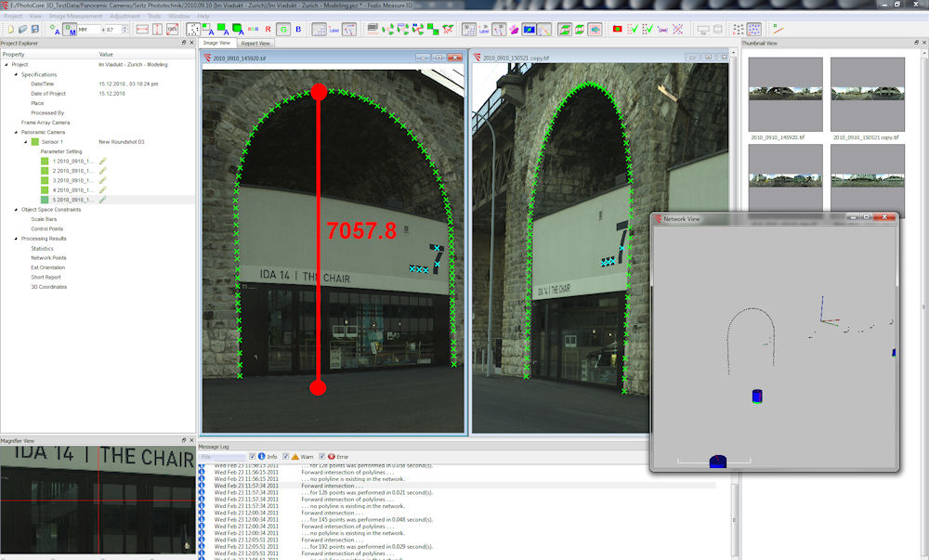Open the Image Measurement menu
This screenshot has height=560, width=929.
click(75, 17)
